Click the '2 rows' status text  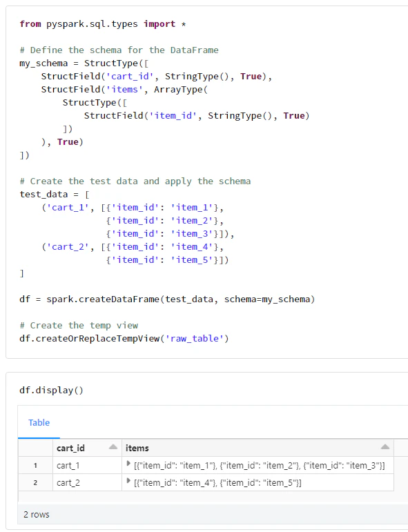point(37,514)
